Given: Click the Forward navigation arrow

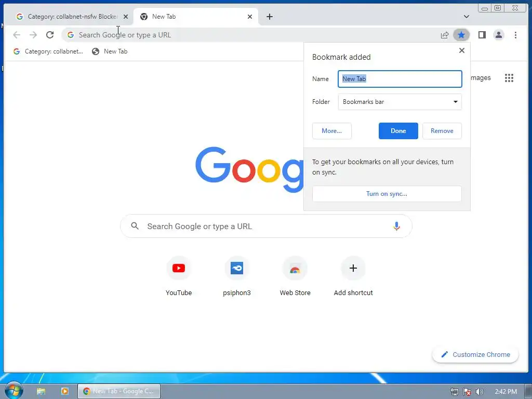Looking at the screenshot, I should coord(33,35).
